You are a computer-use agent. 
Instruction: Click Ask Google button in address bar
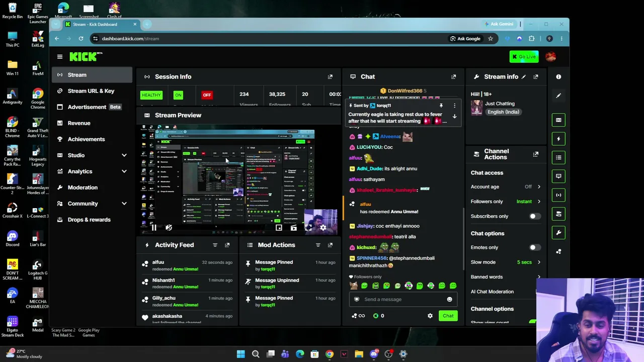tap(465, 39)
